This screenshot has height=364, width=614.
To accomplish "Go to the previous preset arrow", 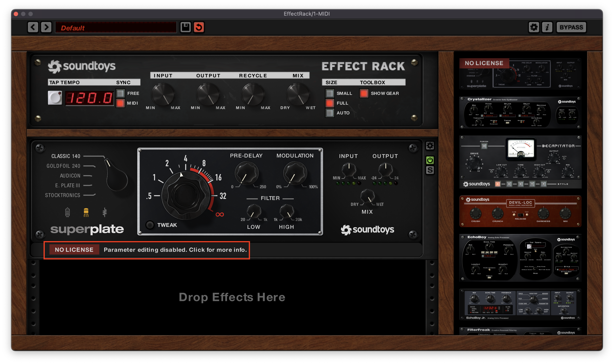I will coord(33,27).
